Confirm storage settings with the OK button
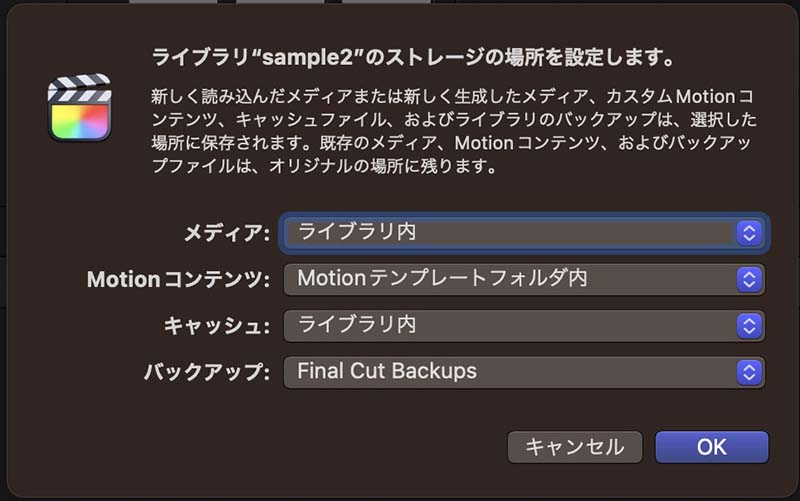 (712, 447)
